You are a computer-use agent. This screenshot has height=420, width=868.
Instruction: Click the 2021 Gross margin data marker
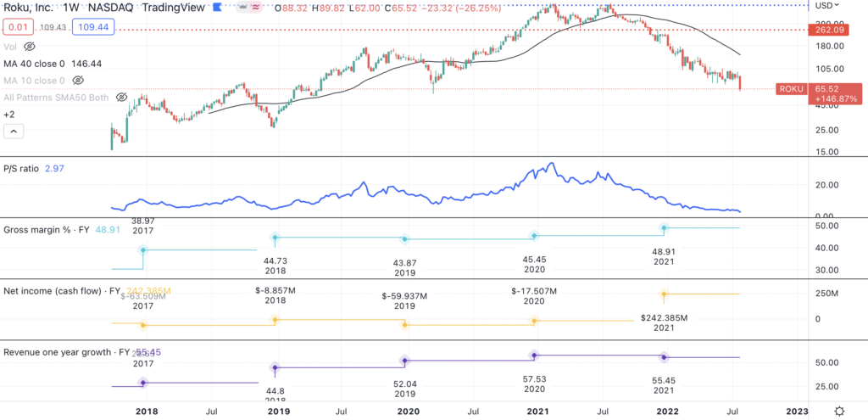click(664, 227)
